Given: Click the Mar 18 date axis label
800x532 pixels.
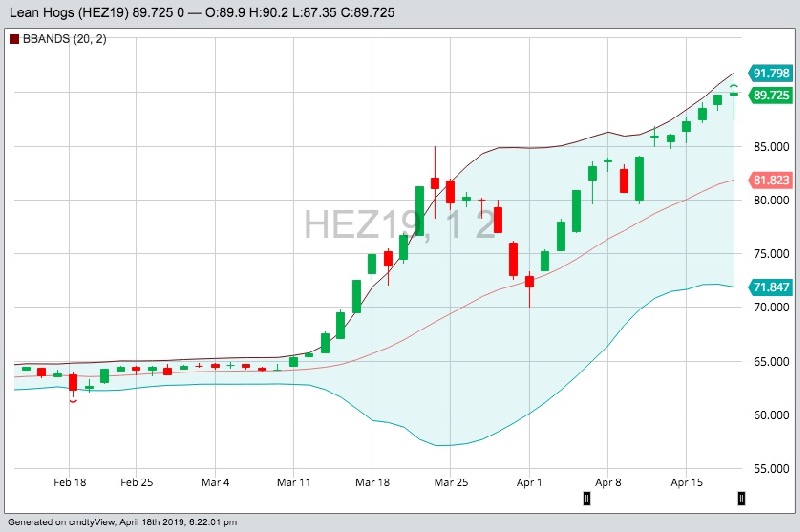Looking at the screenshot, I should [372, 482].
